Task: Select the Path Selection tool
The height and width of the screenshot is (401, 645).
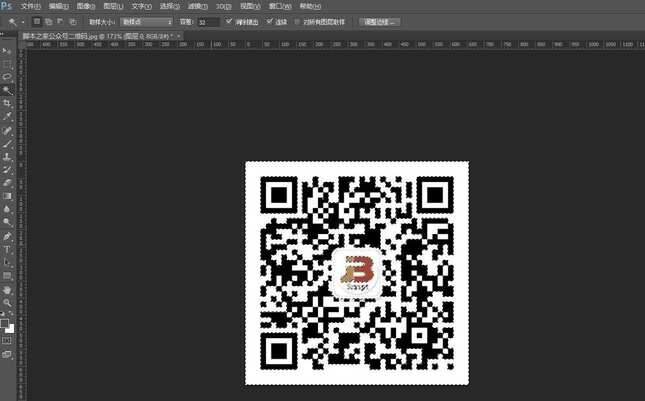Action: coord(7,262)
